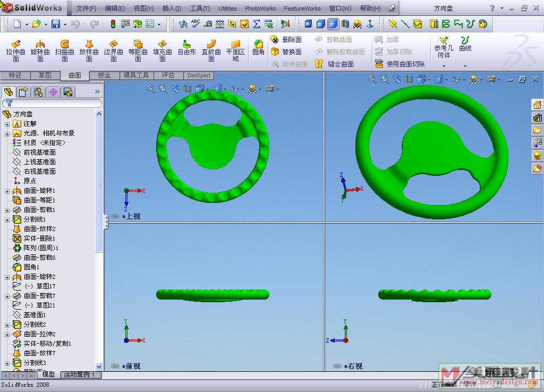Click the 删除面 (delete face) command
Image resolution: width=544 pixels, height=392 pixels.
(286, 39)
